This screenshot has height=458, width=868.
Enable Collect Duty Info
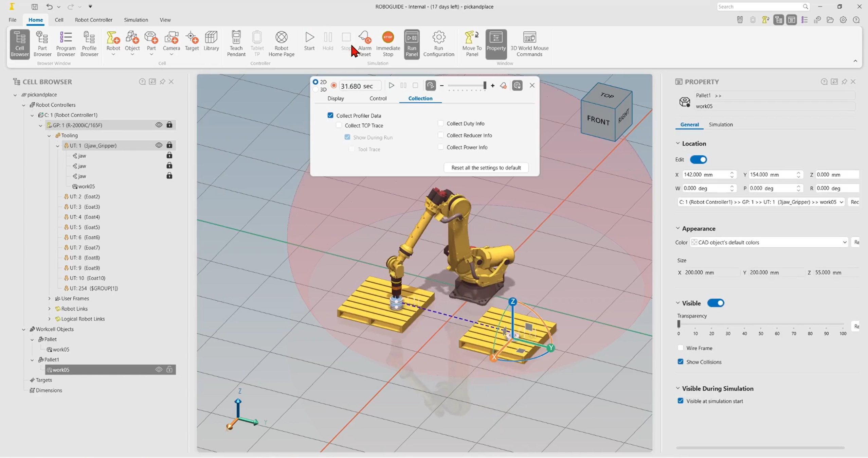[440, 123]
